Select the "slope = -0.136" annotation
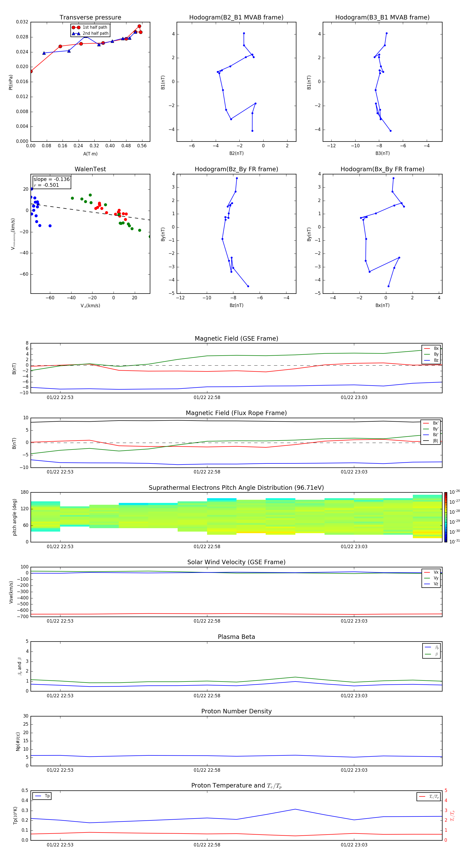This screenshot has width=473, height=868. click(52, 179)
